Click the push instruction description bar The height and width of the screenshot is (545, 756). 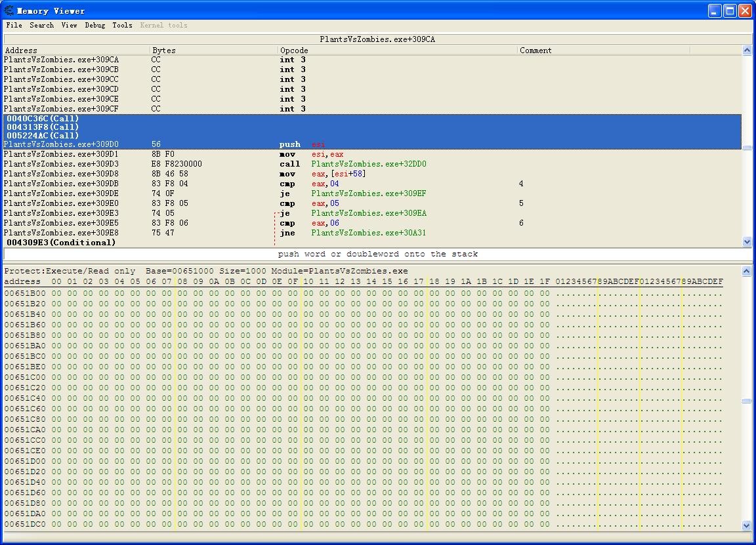click(x=377, y=254)
